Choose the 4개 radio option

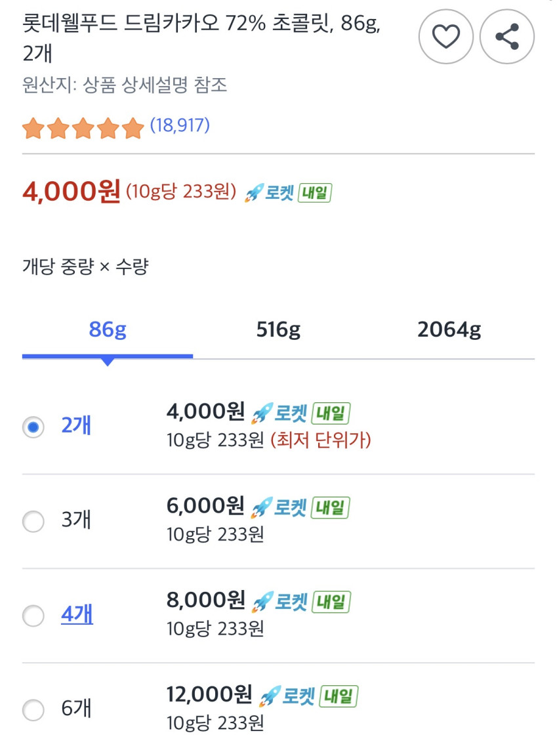point(33,616)
